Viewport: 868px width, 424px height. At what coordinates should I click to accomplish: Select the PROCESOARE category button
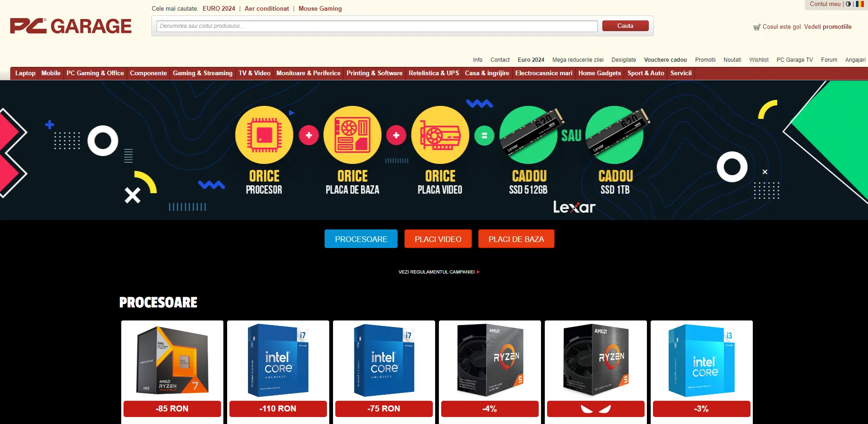point(361,239)
